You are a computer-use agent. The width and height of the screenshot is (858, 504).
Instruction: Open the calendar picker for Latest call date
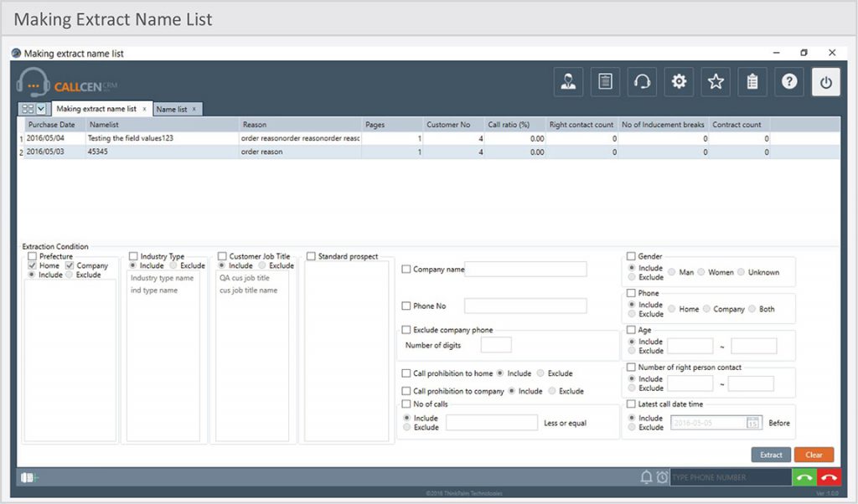coord(752,423)
